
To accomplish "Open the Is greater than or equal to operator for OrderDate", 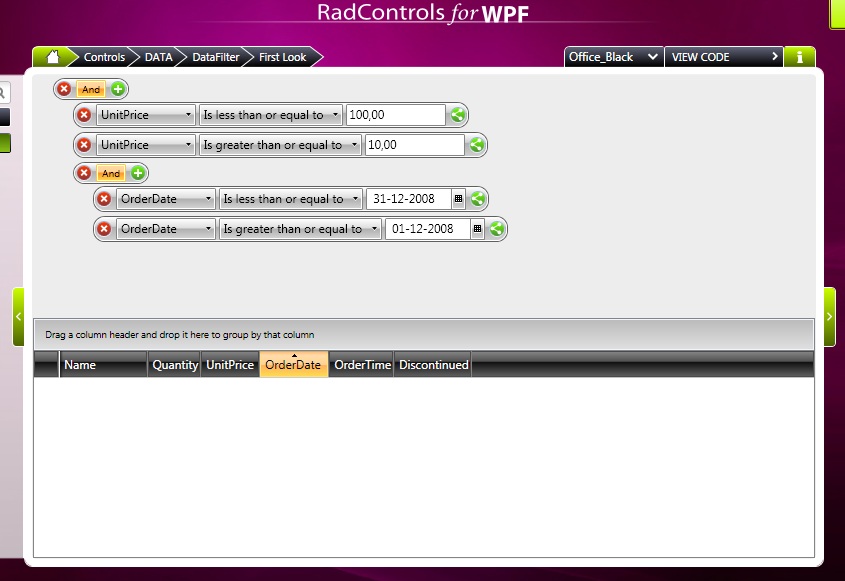I will (300, 229).
